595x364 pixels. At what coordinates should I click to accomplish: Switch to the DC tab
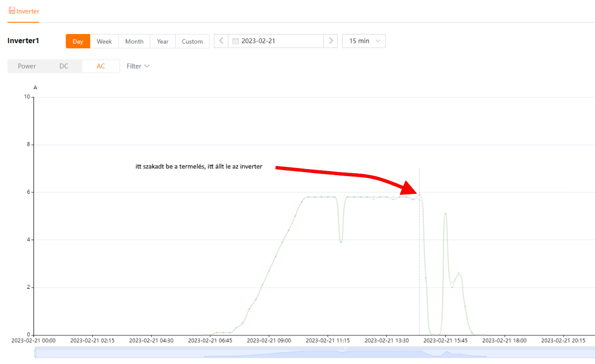(x=64, y=66)
